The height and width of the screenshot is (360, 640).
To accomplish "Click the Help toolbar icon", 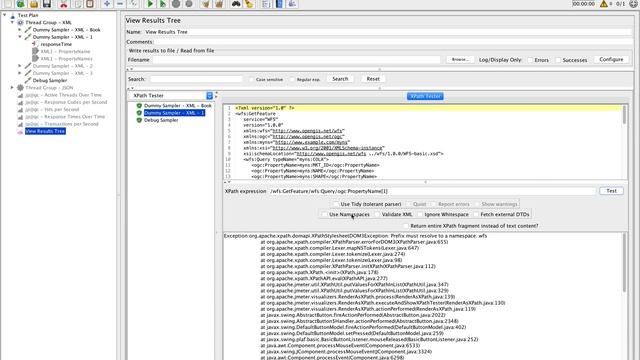I will (x=279, y=4).
